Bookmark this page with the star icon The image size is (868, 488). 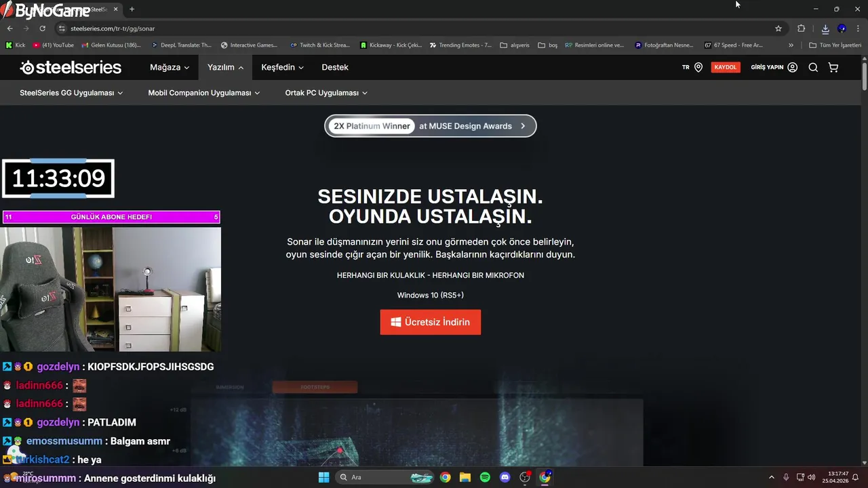(x=778, y=28)
